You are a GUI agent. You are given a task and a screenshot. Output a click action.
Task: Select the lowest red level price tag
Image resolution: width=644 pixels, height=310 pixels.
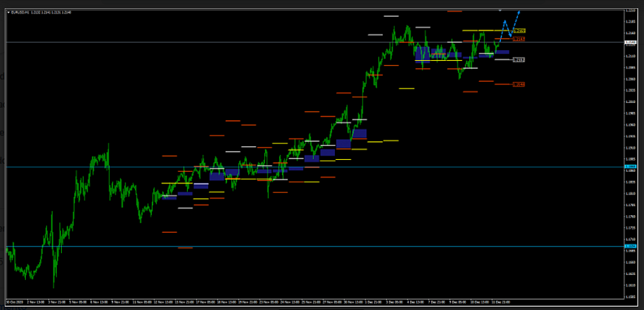pos(519,85)
